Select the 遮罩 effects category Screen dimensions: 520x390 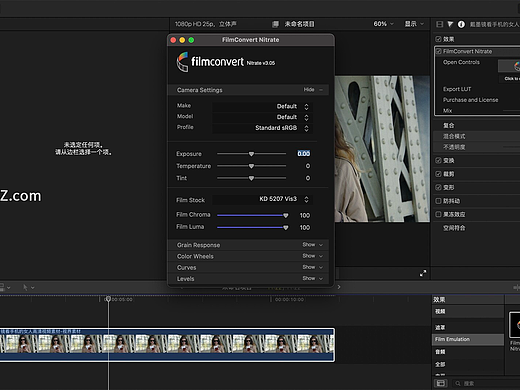click(468, 327)
